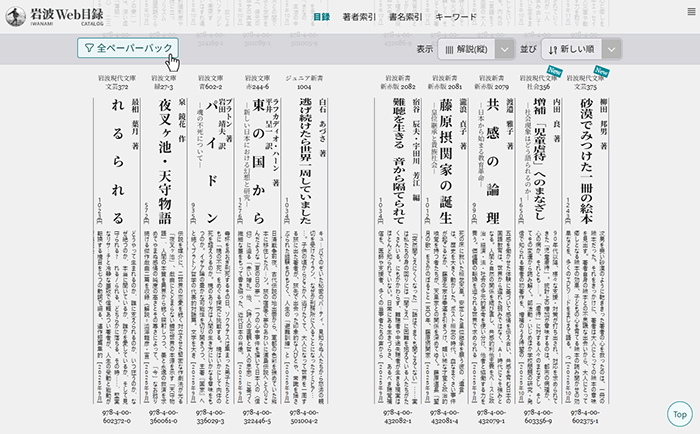This screenshot has width=700, height=434.
Task: Click ISBN 978-4-00-432082-1
Action: [397, 417]
